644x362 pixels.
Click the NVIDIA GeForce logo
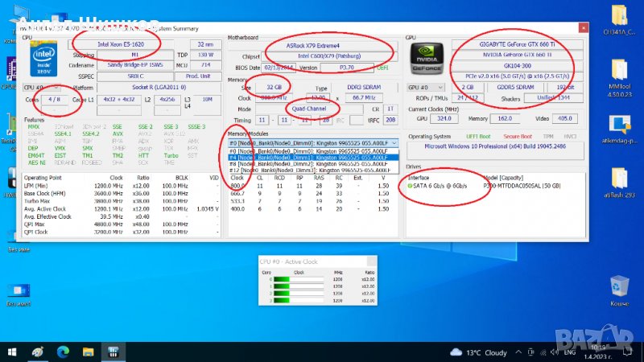click(426, 58)
